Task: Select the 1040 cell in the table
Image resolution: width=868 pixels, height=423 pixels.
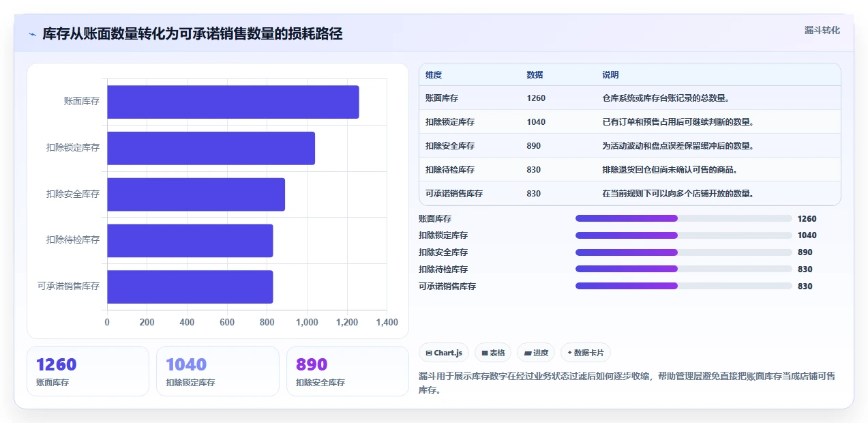Action: (536, 122)
